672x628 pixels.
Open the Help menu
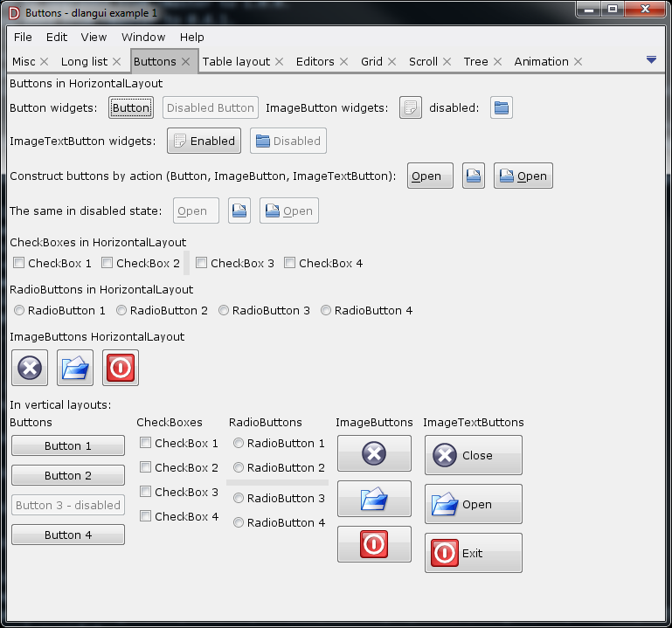[x=192, y=38]
